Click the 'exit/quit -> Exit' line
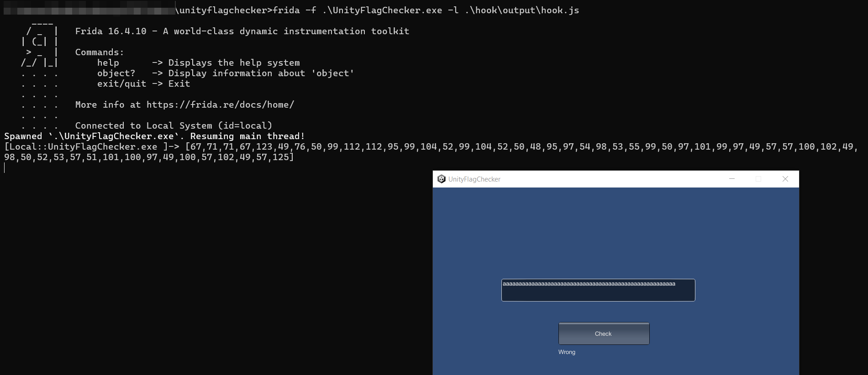 (143, 83)
